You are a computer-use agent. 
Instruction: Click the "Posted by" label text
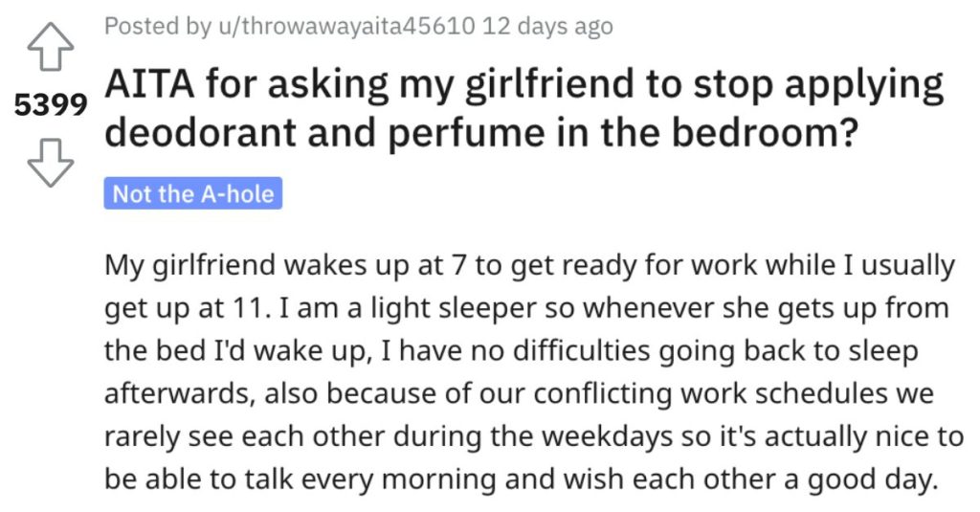click(x=158, y=26)
